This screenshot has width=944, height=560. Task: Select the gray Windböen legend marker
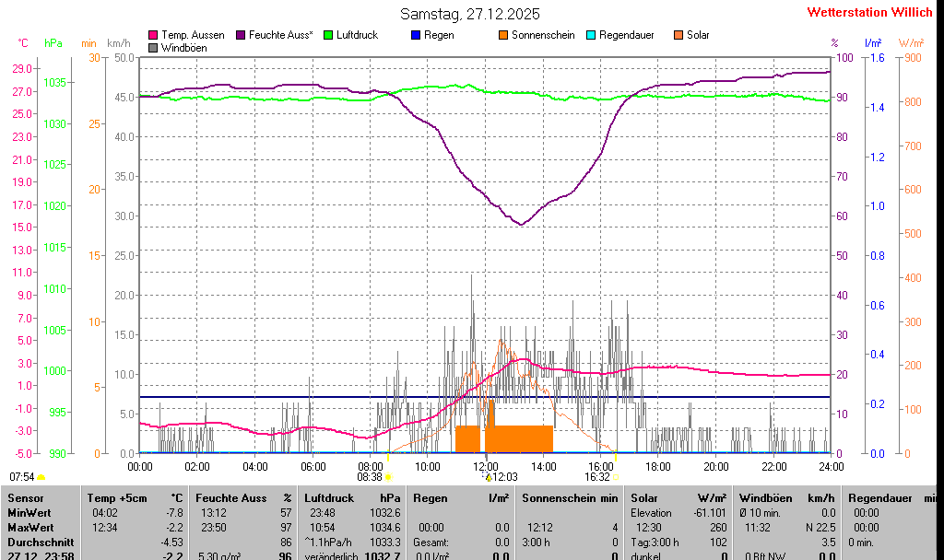153,47
